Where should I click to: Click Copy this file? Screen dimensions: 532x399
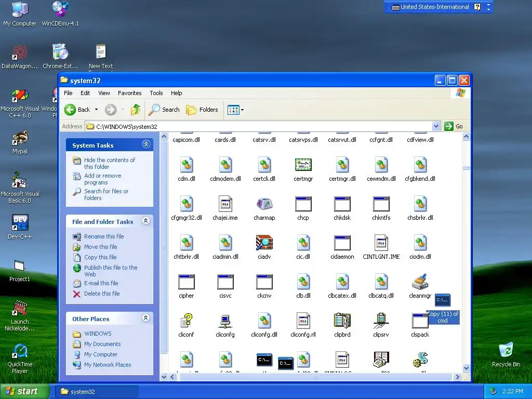(x=100, y=257)
